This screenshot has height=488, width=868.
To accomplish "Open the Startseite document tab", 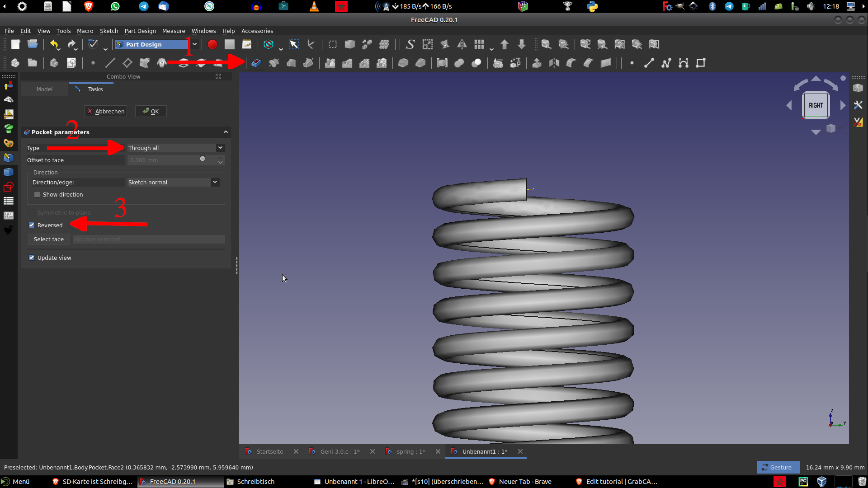I will [x=270, y=451].
